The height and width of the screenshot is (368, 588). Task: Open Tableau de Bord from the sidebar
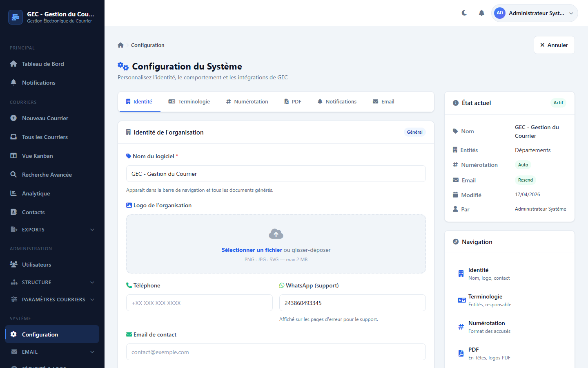pos(43,64)
